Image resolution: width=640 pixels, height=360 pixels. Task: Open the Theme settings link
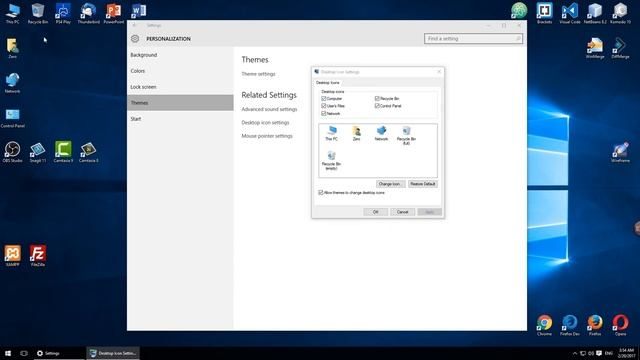point(258,74)
